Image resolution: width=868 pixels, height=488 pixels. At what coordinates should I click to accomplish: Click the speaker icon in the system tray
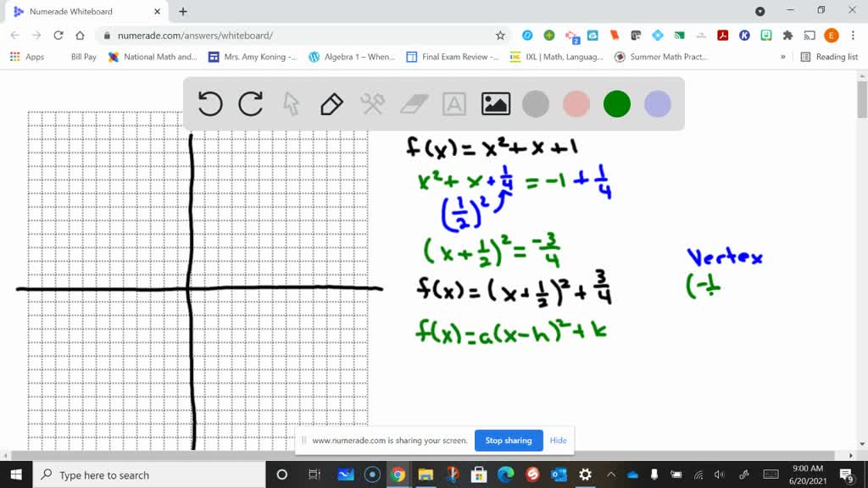719,474
